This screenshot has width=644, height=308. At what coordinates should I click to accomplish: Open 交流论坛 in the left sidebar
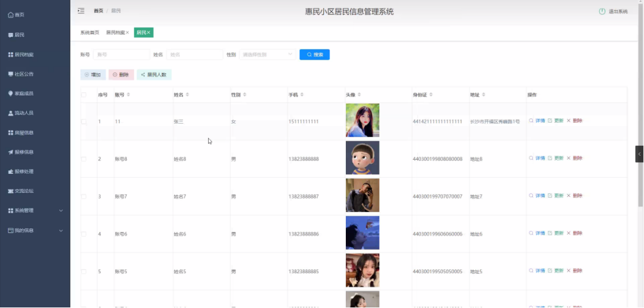21,191
